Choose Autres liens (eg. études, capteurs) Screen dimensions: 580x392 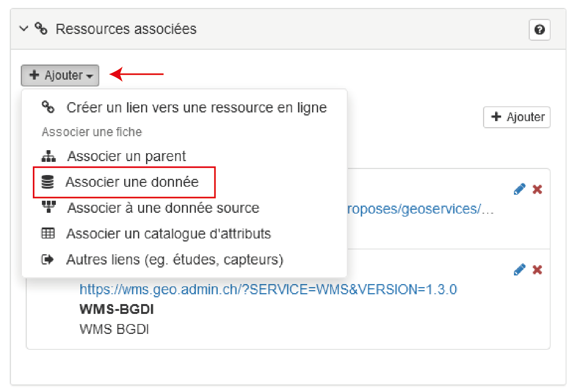tap(174, 260)
